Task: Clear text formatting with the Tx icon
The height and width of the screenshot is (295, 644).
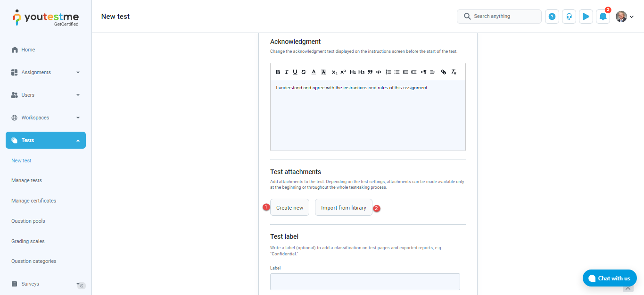Action: coord(454,72)
